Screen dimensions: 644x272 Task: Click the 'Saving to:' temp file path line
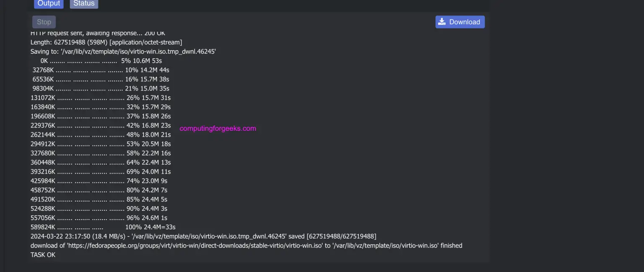[123, 52]
